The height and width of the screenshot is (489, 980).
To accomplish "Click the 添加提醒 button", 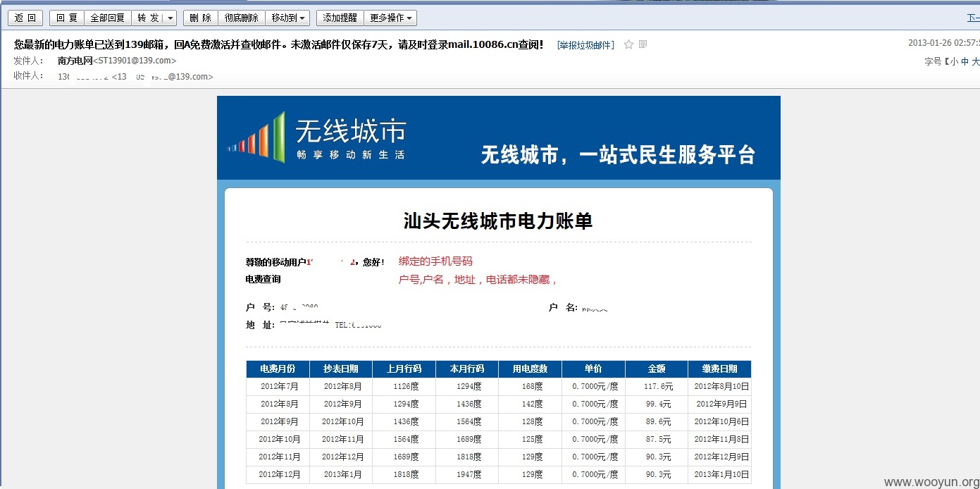I will coord(340,18).
